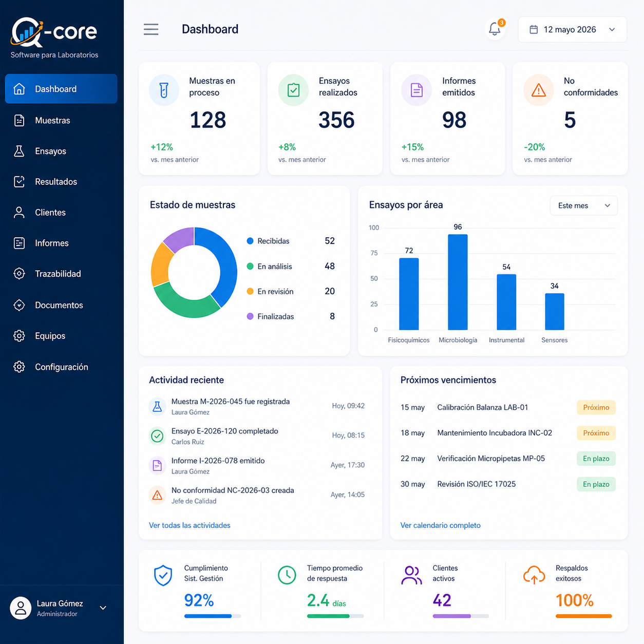Click the warning triangle icon for No conformidades

(x=538, y=90)
